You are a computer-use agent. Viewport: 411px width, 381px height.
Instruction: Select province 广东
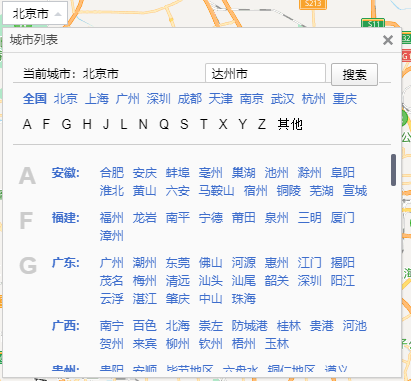[65, 263]
